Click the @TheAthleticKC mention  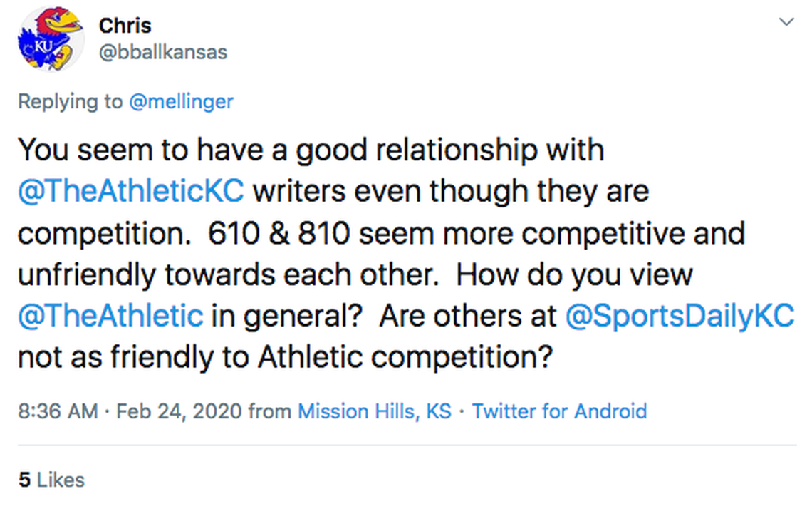point(130,192)
